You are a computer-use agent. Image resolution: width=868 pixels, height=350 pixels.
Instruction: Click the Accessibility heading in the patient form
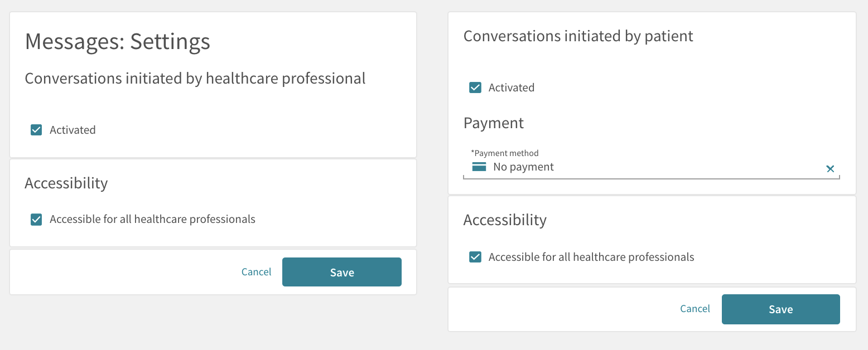(x=505, y=220)
